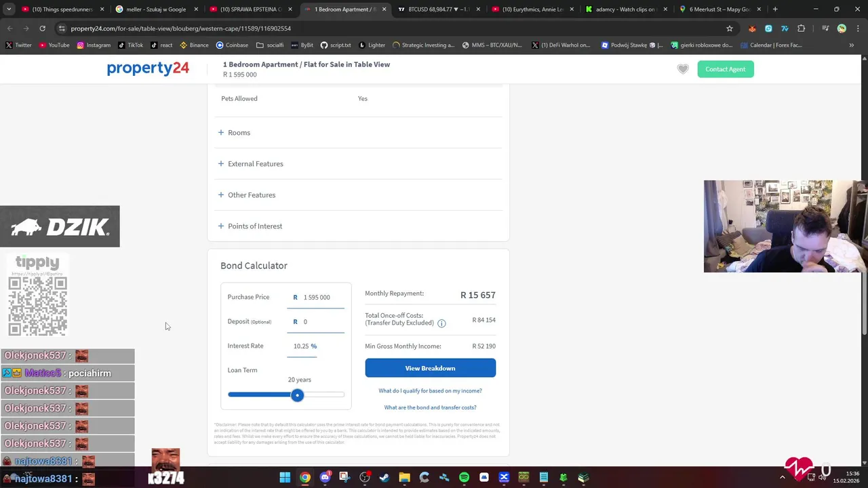Open Windows Start menu

tap(285, 478)
